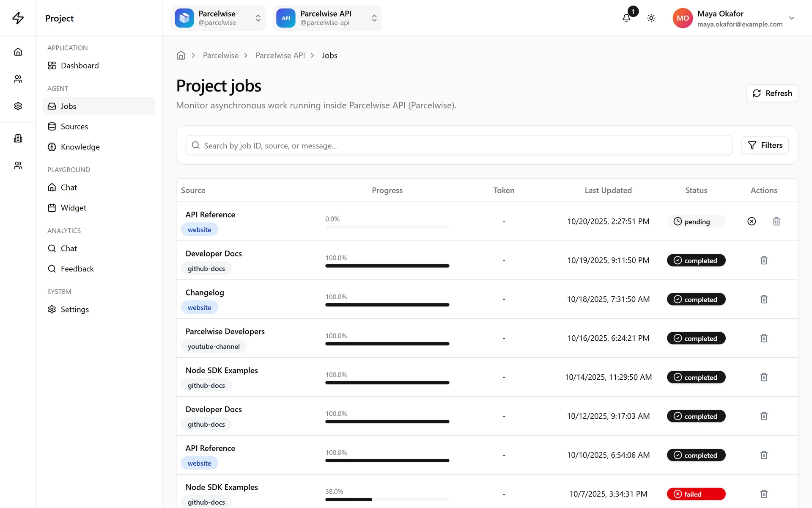The image size is (812, 508).
Task: Open Chat under Playground
Action: 99,187
